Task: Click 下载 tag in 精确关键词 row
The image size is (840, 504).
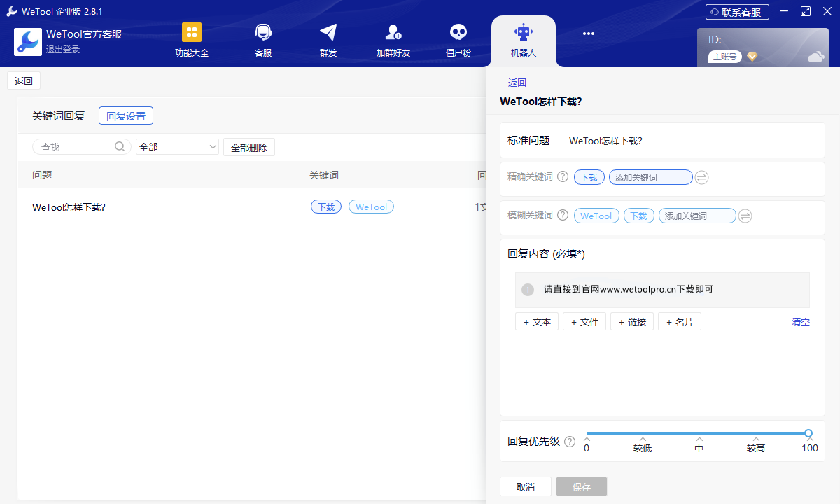Action: [x=589, y=177]
